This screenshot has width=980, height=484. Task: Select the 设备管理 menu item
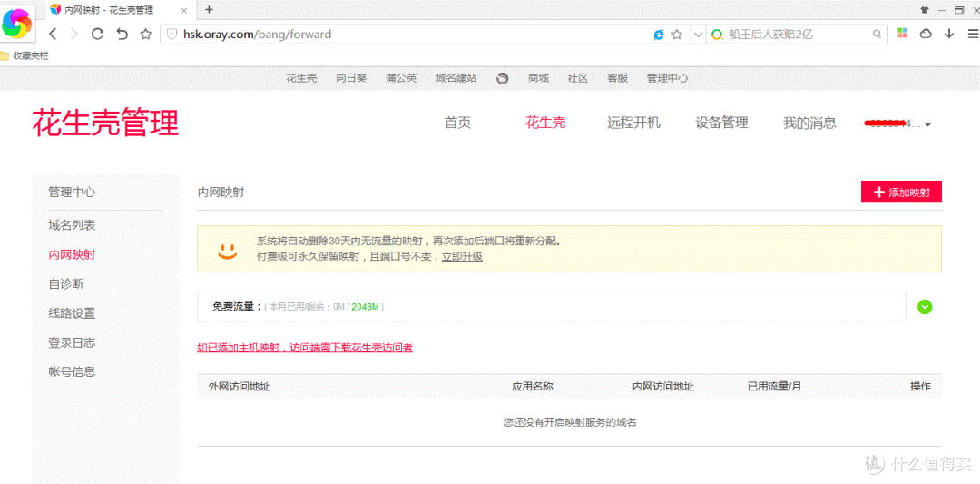[721, 123]
